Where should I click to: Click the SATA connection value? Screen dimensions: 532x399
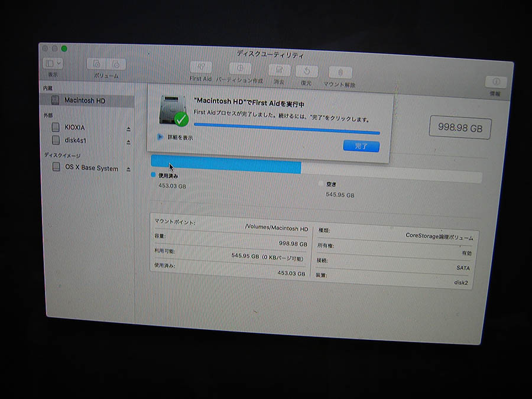tap(463, 268)
